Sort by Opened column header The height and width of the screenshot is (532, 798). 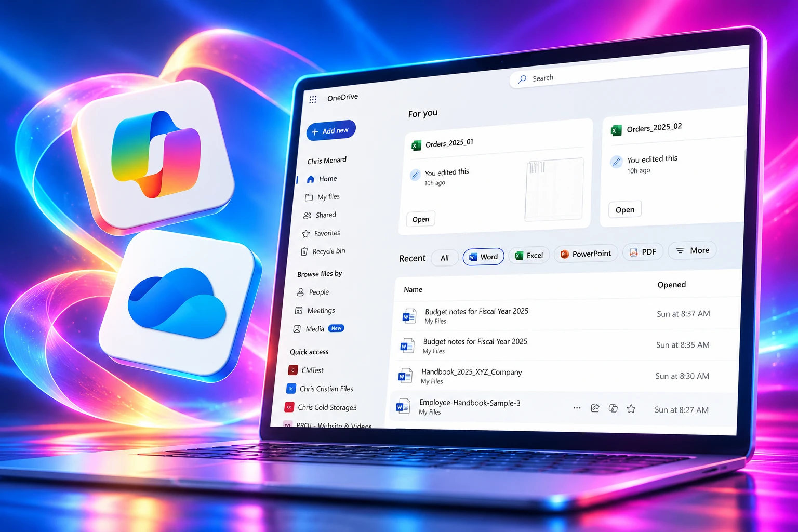[x=672, y=285]
